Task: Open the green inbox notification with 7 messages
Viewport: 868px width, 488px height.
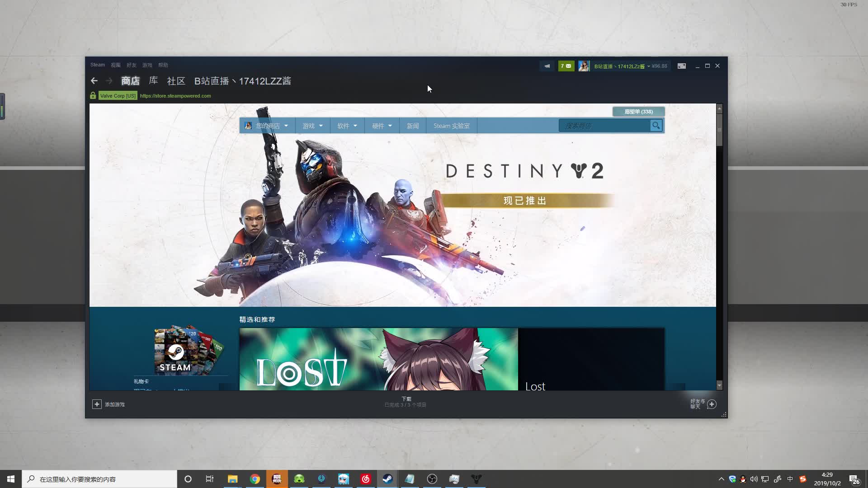Action: pos(566,66)
